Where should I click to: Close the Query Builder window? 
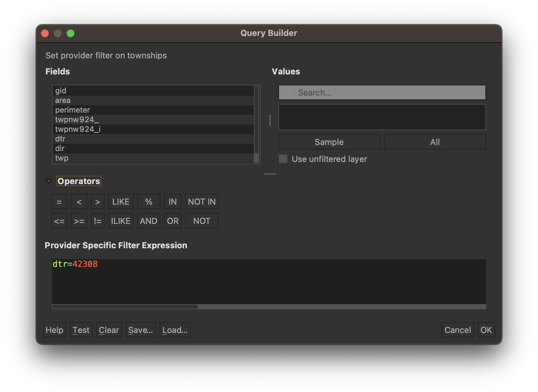pos(45,33)
